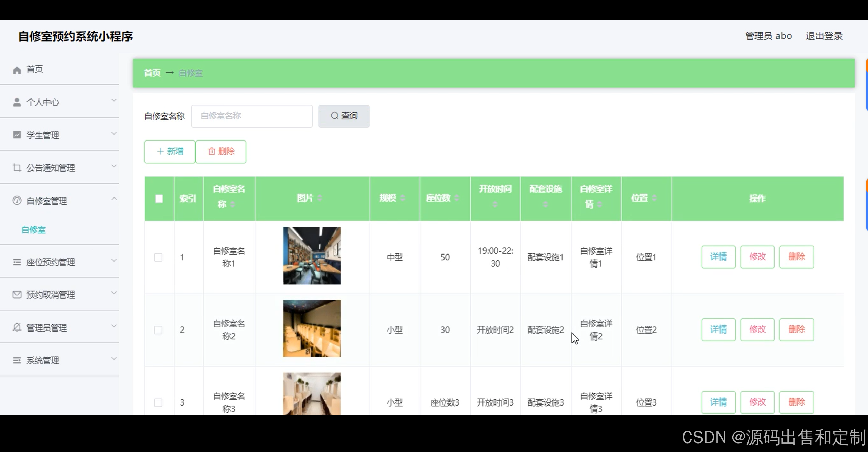Check the checkbox for row 1
The image size is (868, 452).
(158, 257)
